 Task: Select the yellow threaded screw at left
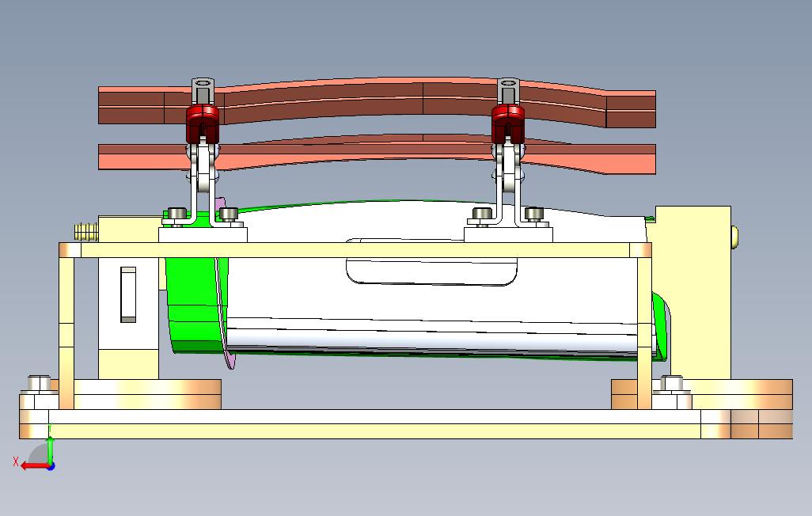click(x=86, y=232)
